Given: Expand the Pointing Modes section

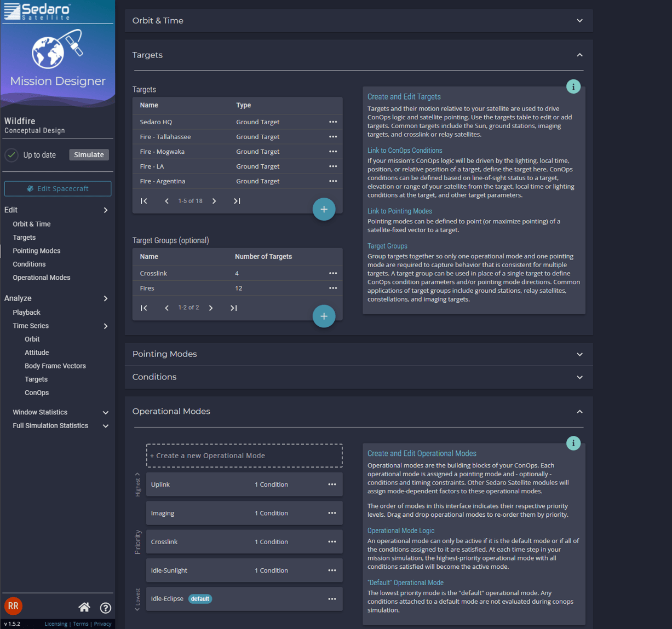Looking at the screenshot, I should click(x=579, y=354).
